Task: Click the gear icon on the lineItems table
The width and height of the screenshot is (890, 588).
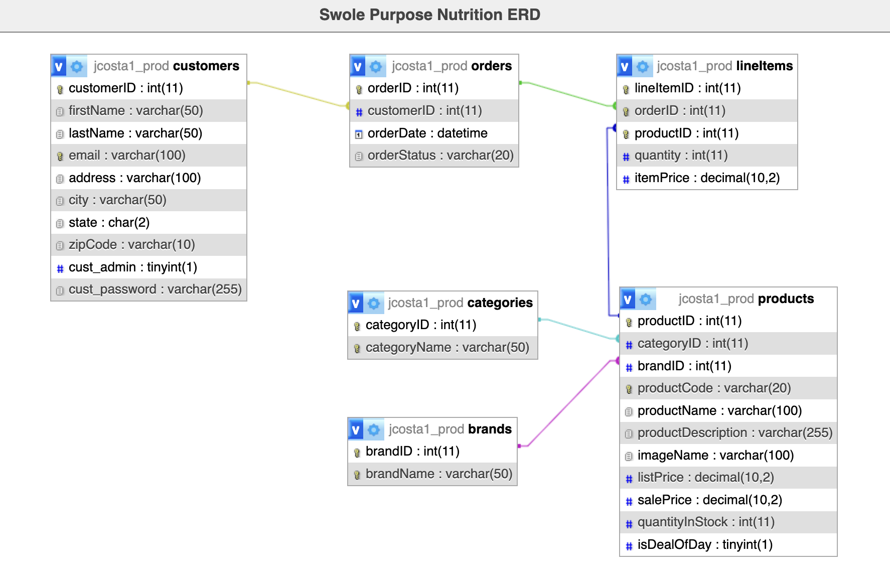Action: tap(643, 66)
